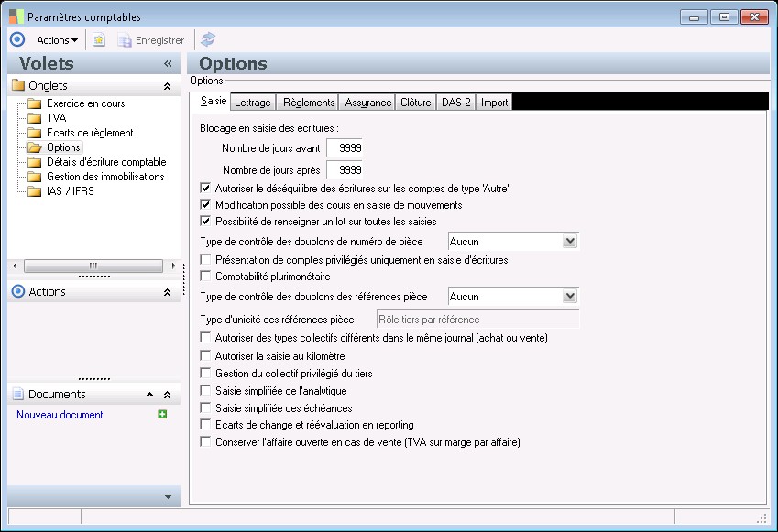
Task: Click the refresh arrows toolbar icon
Action: click(208, 40)
